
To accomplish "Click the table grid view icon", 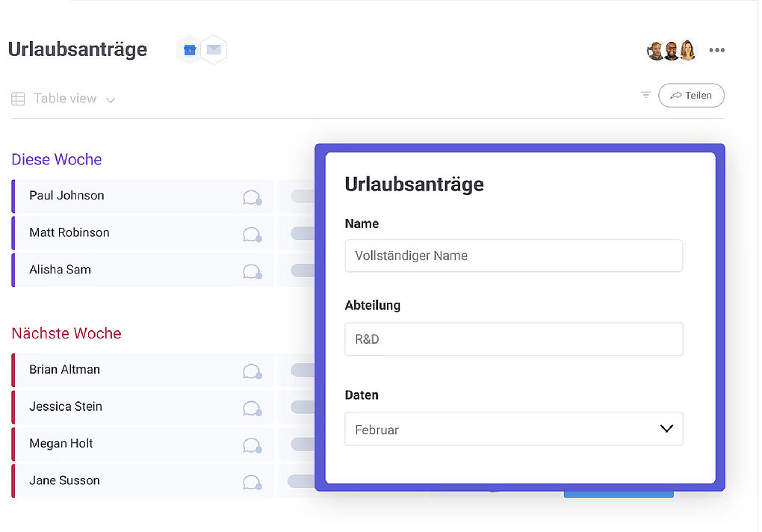I will [x=18, y=99].
